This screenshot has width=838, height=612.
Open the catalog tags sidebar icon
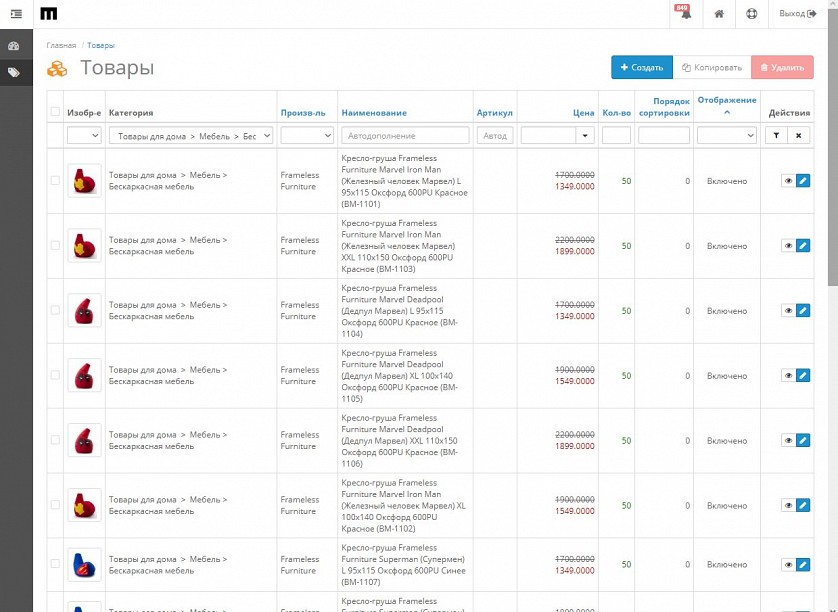pyautogui.click(x=14, y=72)
